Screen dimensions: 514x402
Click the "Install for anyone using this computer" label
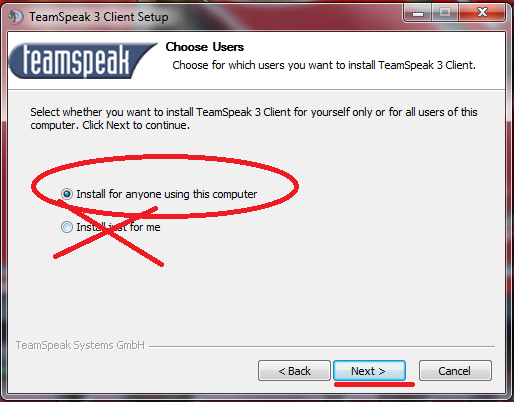click(x=167, y=194)
